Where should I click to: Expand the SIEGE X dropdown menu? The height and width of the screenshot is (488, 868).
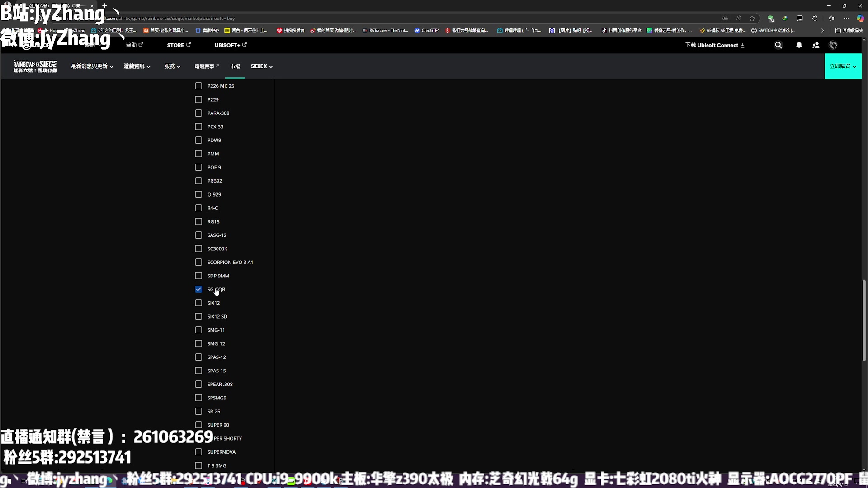tap(261, 66)
